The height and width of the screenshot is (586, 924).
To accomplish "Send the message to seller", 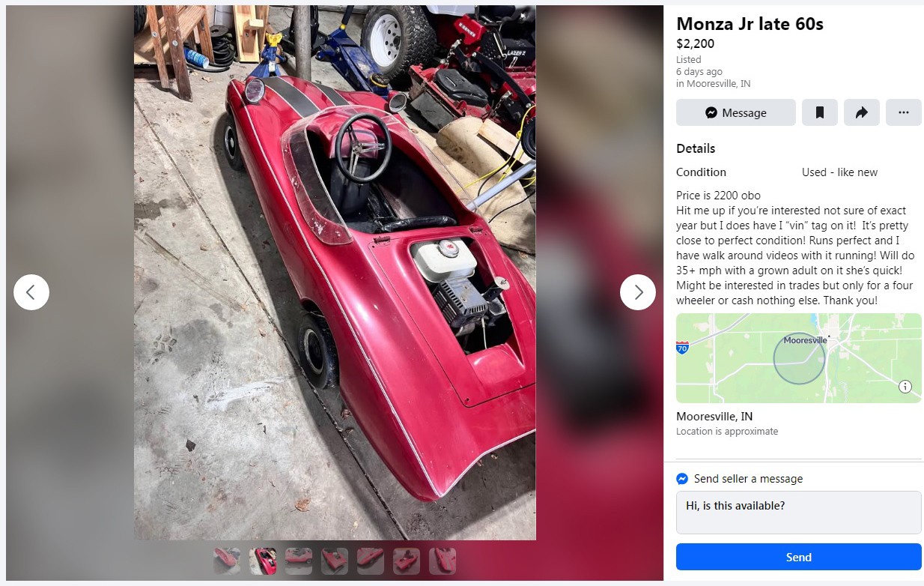I will click(x=799, y=557).
